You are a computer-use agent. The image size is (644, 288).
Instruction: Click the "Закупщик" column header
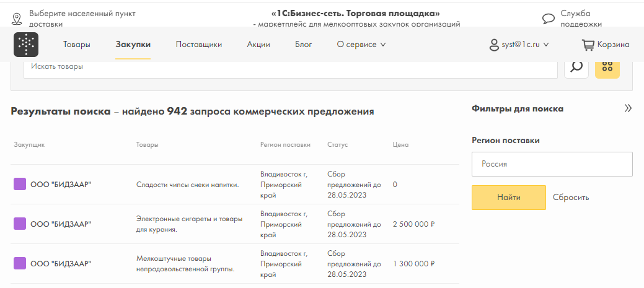tap(29, 144)
